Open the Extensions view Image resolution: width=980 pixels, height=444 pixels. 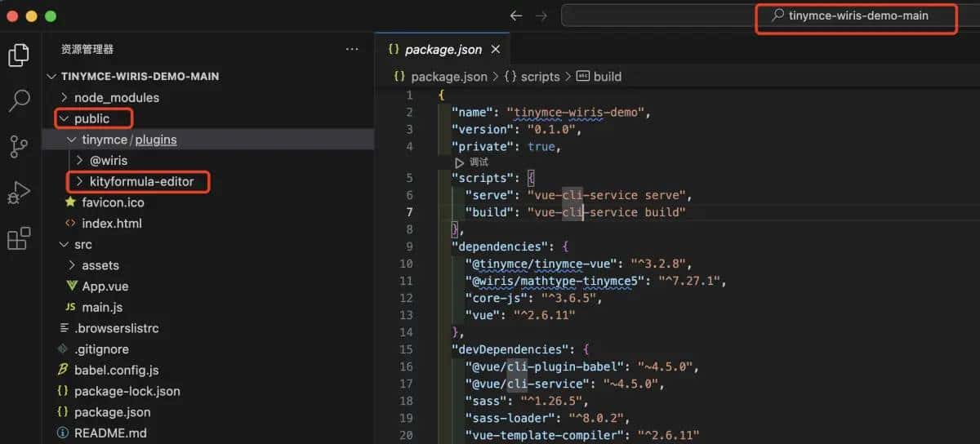tap(19, 238)
